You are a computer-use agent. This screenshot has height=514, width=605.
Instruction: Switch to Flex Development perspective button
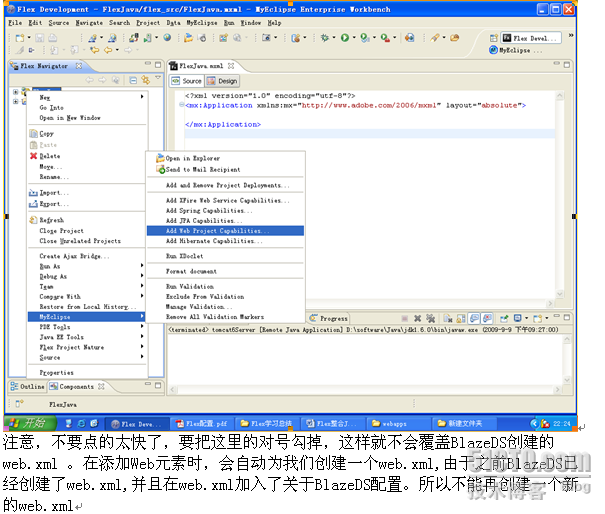tap(531, 38)
